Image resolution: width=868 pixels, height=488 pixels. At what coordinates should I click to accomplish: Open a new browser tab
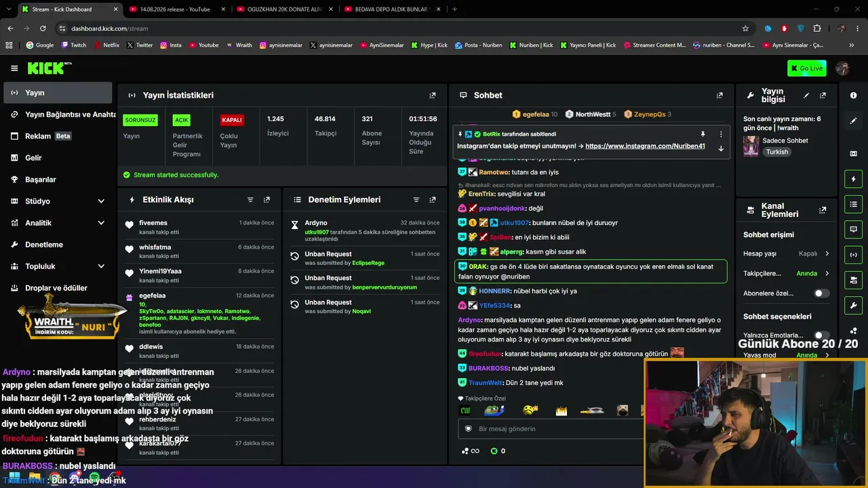454,9
